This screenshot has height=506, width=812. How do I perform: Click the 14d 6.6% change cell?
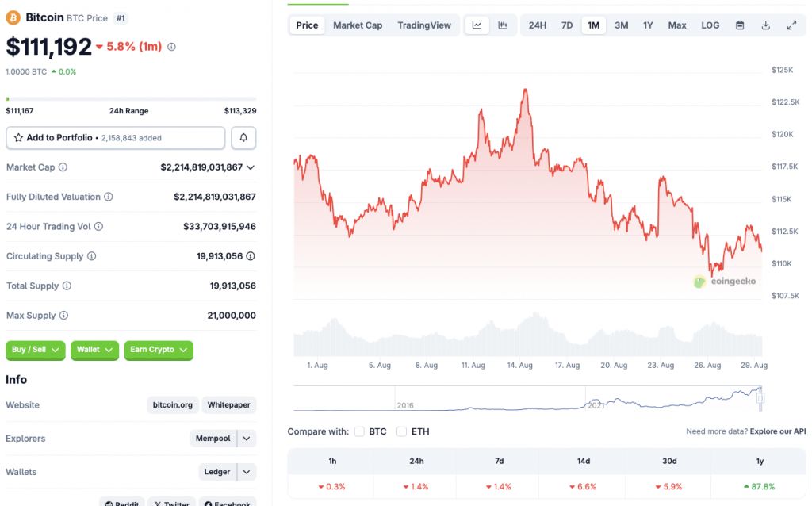click(583, 487)
